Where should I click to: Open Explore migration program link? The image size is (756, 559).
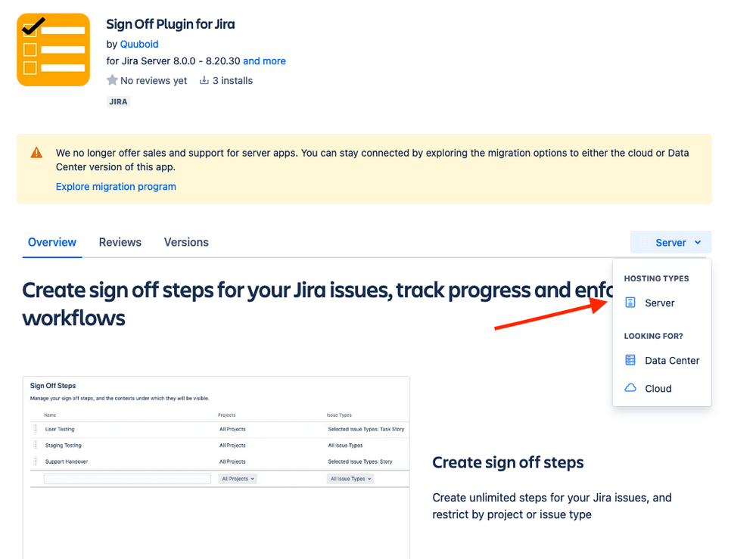[116, 187]
